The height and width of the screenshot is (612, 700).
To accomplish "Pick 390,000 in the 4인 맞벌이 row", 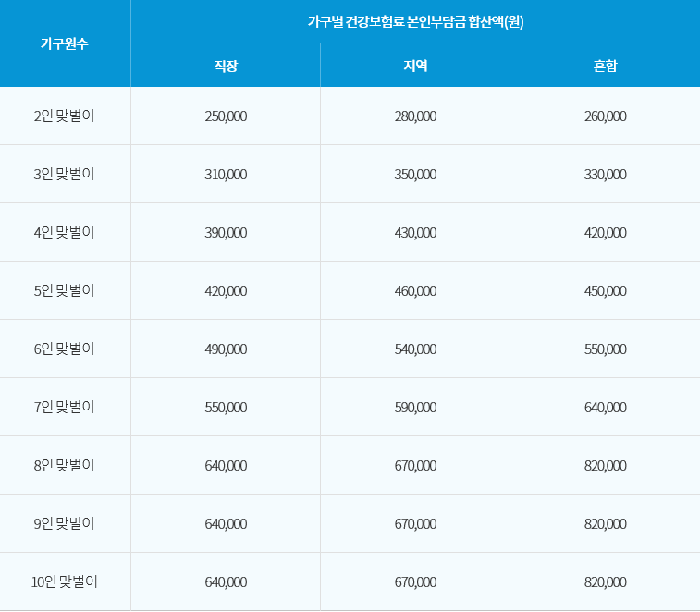I will pyautogui.click(x=226, y=233).
